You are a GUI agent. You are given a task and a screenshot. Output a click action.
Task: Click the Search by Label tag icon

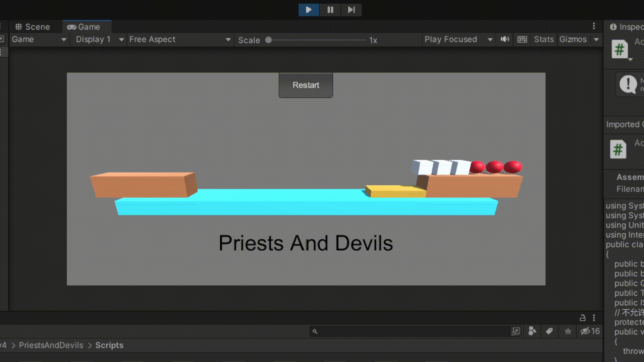point(549,331)
